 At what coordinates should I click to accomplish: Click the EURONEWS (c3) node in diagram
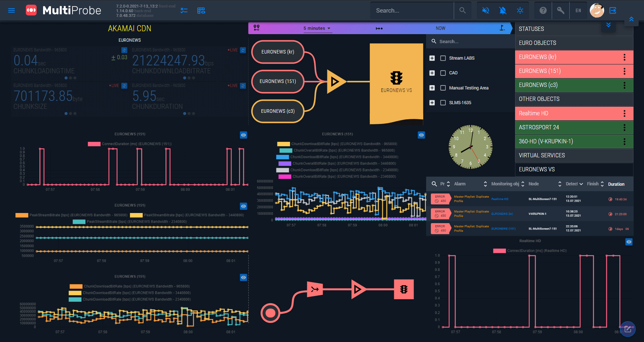278,111
